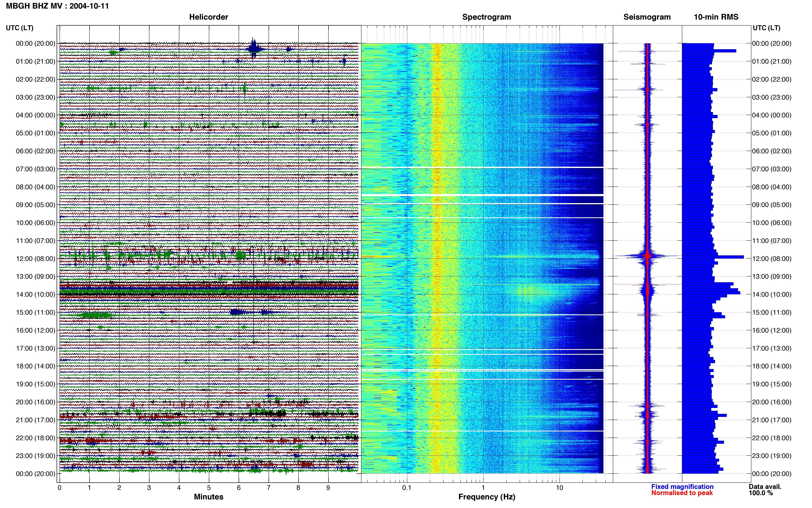The width and height of the screenshot is (812, 508).
Task: Click the left '11:00 (07:00)' time label
Action: 36,240
